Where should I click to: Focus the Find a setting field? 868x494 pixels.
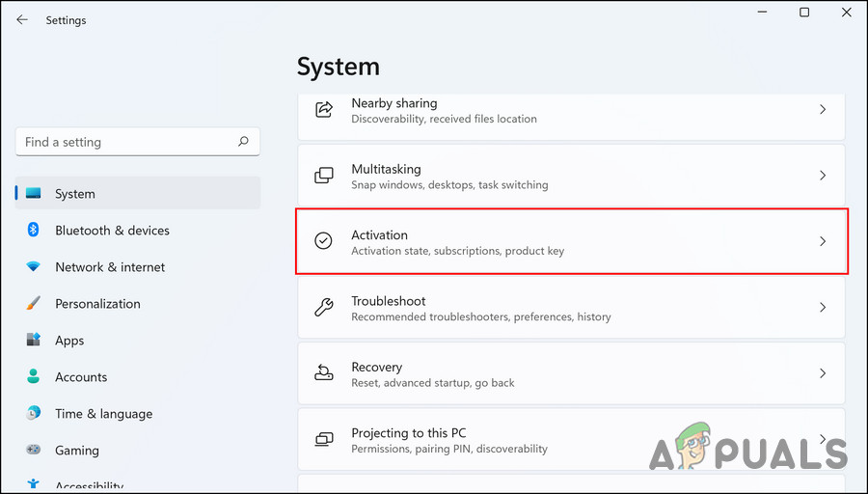138,143
